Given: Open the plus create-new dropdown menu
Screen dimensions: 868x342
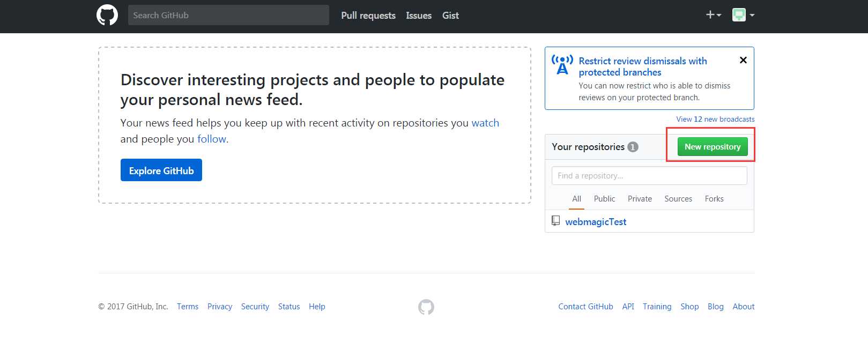Looking at the screenshot, I should point(714,15).
